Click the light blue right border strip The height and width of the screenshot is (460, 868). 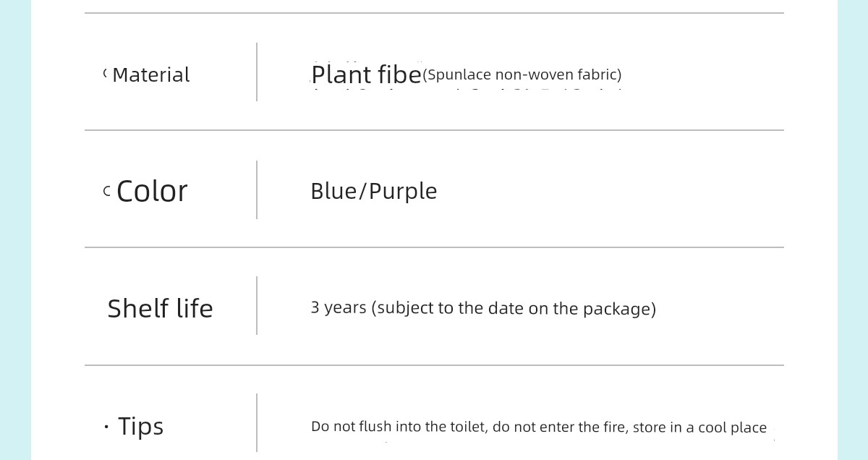pyautogui.click(x=853, y=230)
